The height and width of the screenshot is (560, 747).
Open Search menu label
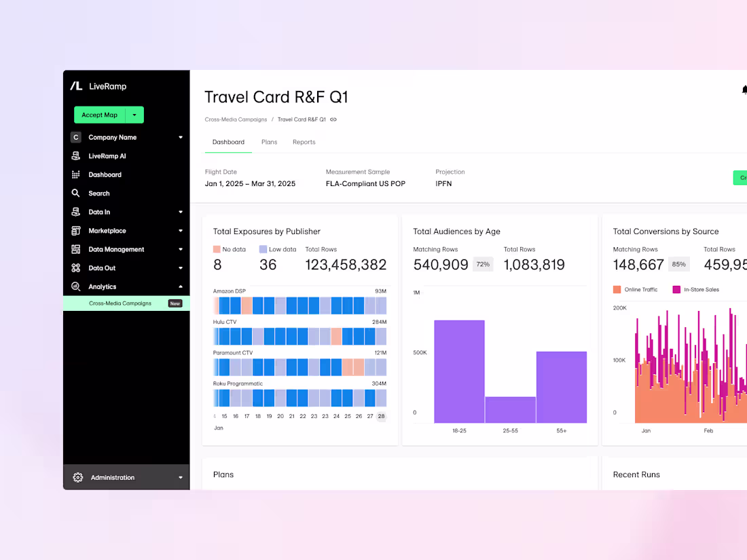pos(99,193)
